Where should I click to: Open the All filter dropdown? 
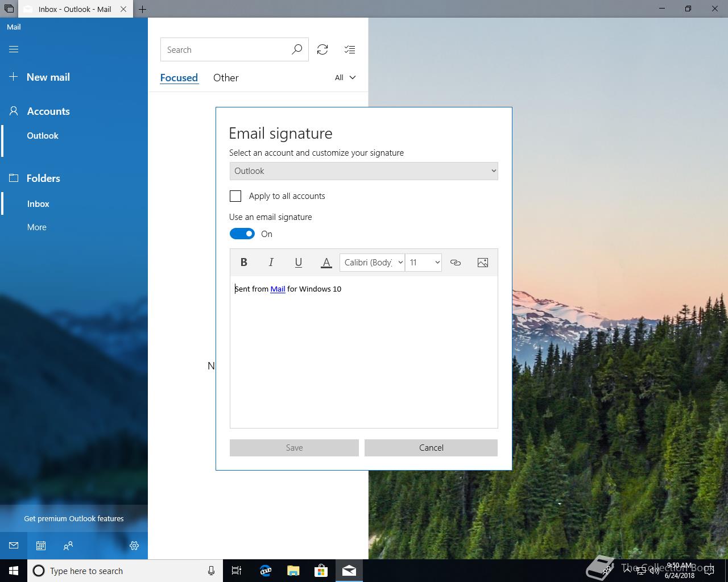[x=345, y=78]
